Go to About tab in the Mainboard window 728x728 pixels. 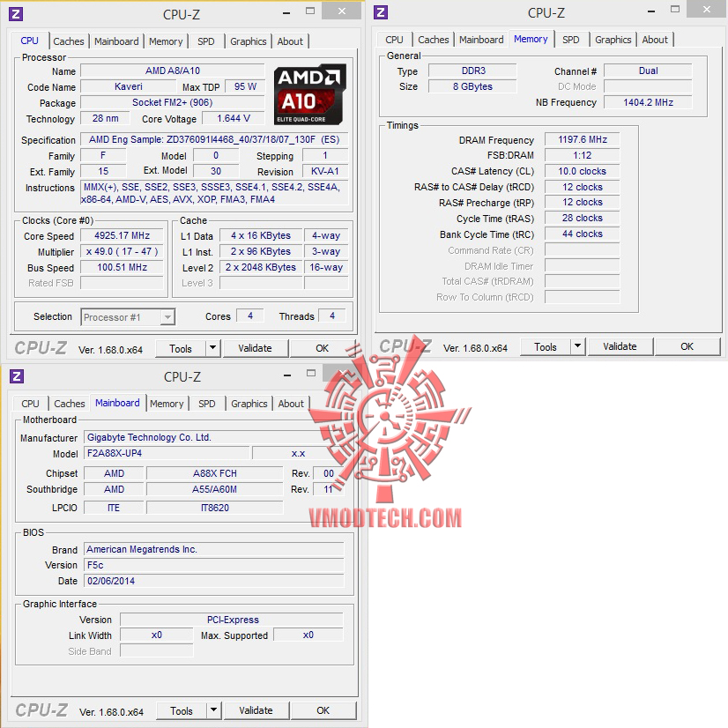click(x=291, y=404)
